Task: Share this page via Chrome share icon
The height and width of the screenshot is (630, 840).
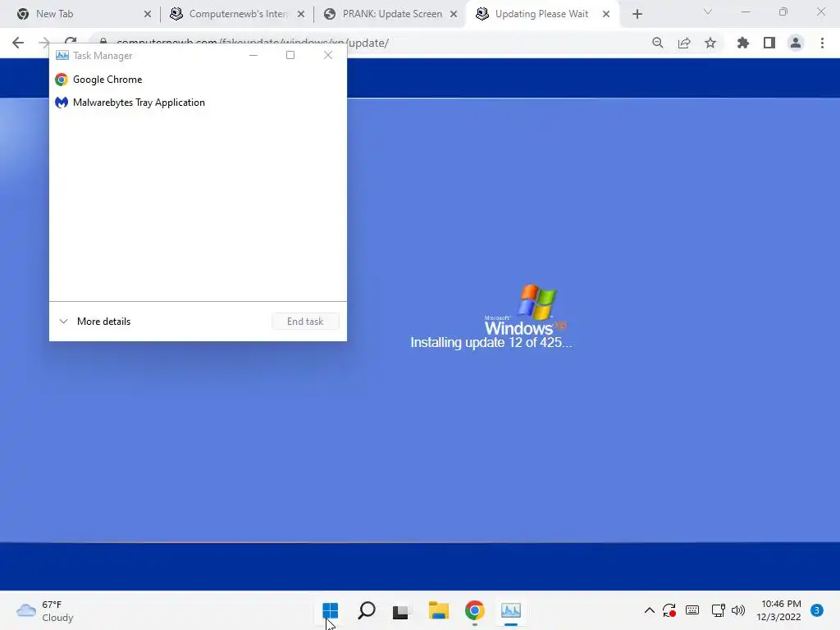Action: 684,43
